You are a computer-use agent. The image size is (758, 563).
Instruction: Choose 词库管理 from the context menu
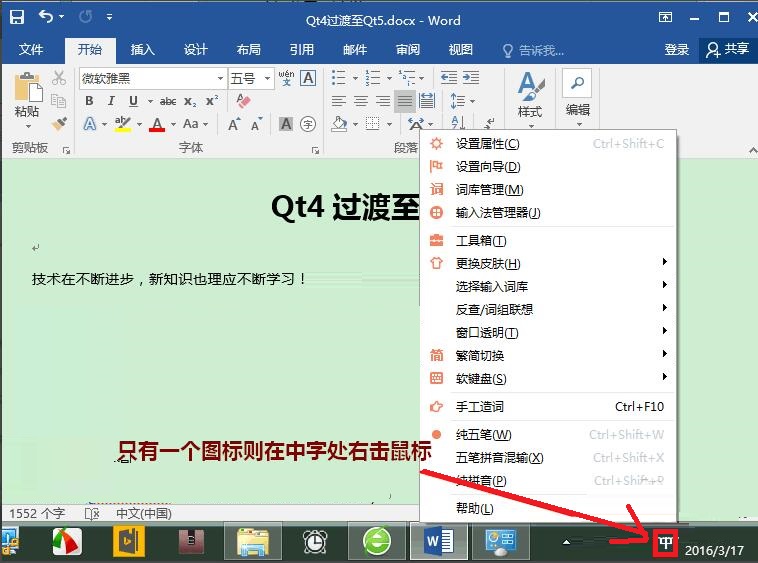point(548,189)
